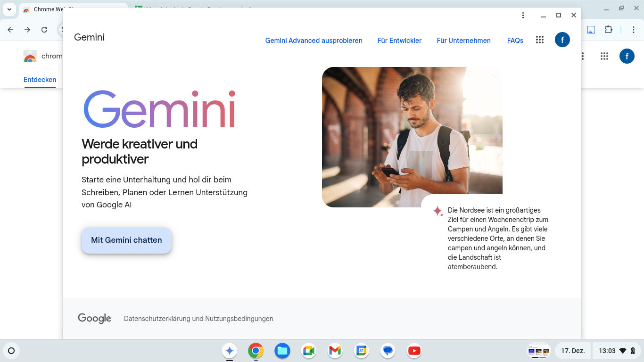Image resolution: width=644 pixels, height=362 pixels.
Task: Open Files app from the shelf
Action: coord(282,351)
